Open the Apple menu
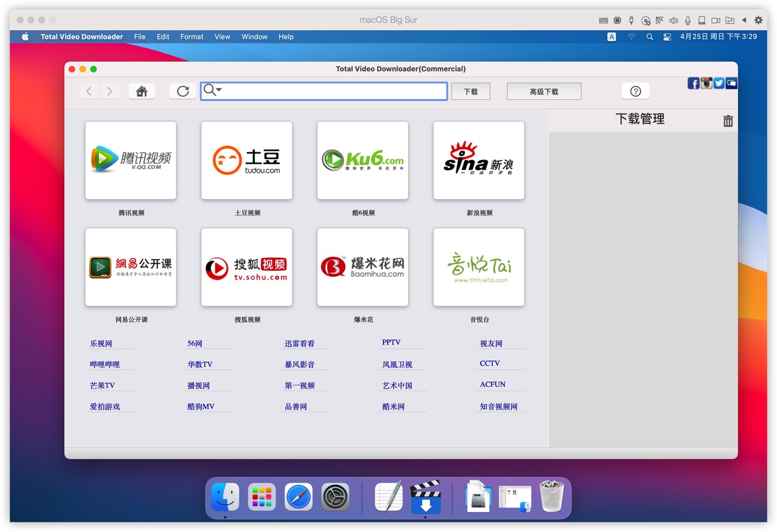777x532 pixels. (x=25, y=37)
